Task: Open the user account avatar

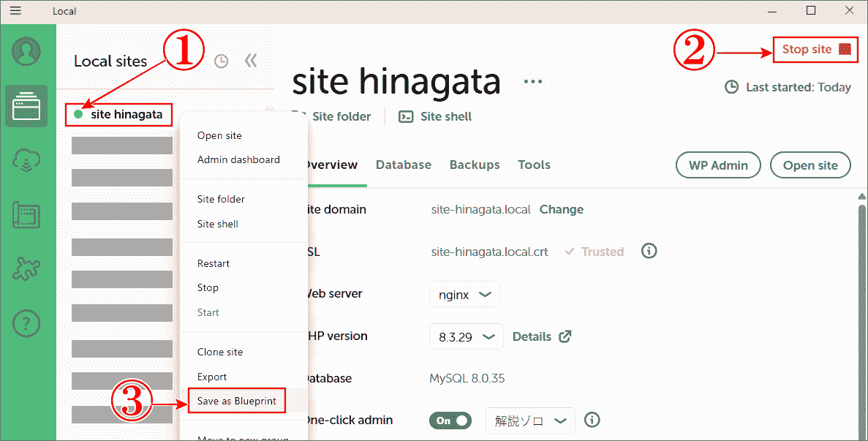Action: pyautogui.click(x=26, y=51)
